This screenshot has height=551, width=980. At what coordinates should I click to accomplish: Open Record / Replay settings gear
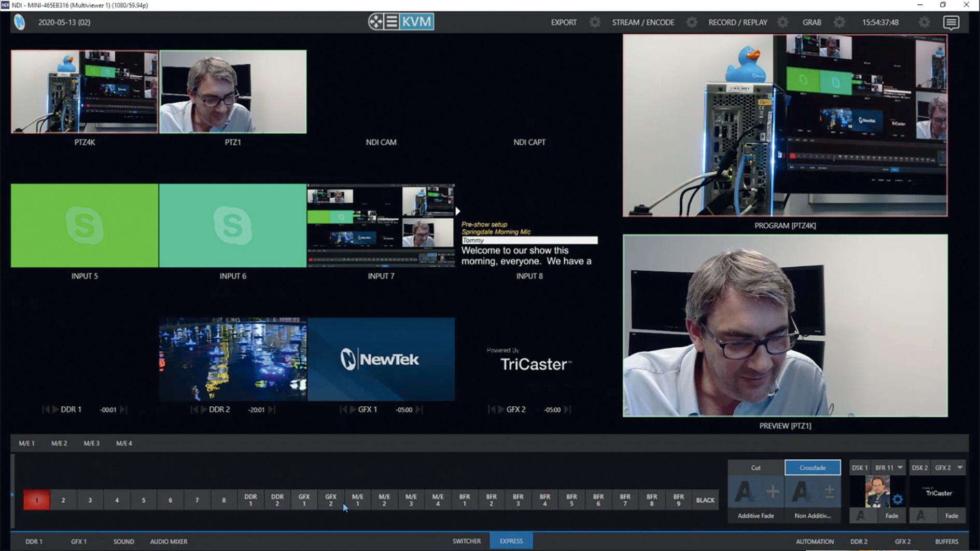point(782,22)
